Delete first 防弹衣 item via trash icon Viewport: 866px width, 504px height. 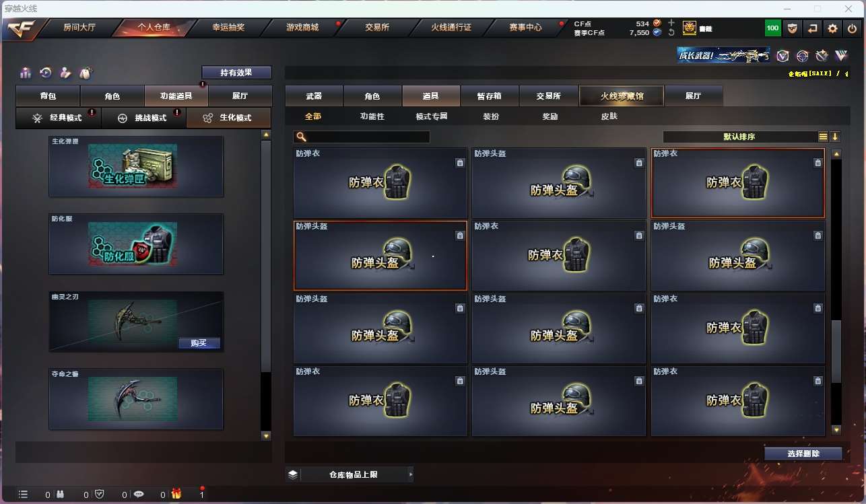pos(460,163)
